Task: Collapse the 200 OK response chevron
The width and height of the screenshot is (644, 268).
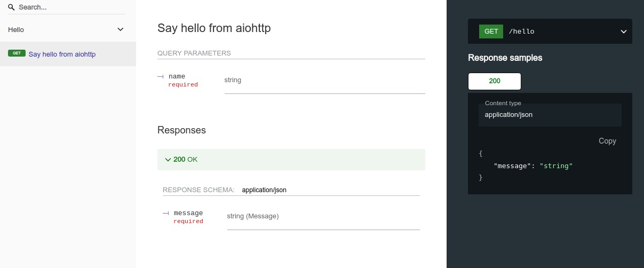Action: click(x=168, y=160)
